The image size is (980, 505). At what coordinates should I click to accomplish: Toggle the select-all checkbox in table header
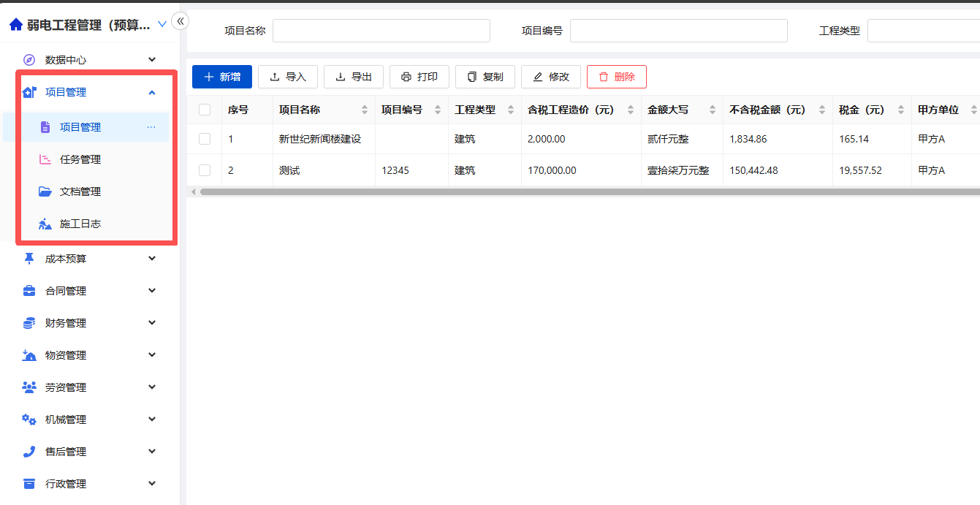pos(205,109)
